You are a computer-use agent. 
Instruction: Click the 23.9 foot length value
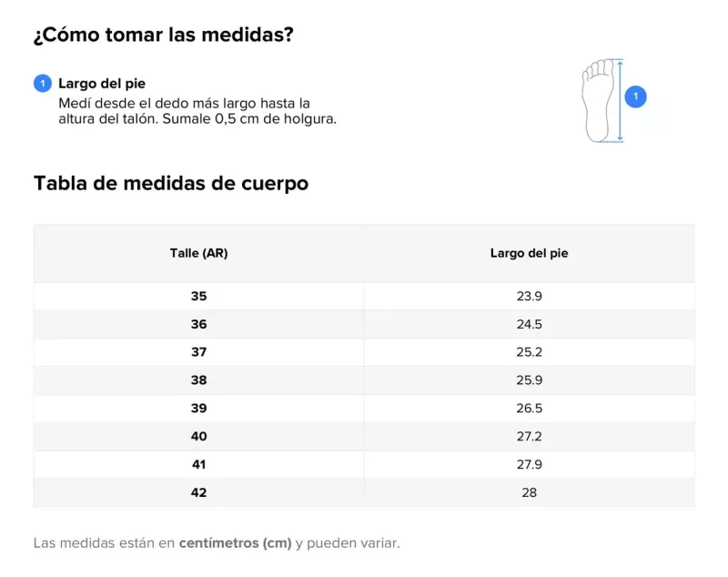click(529, 296)
